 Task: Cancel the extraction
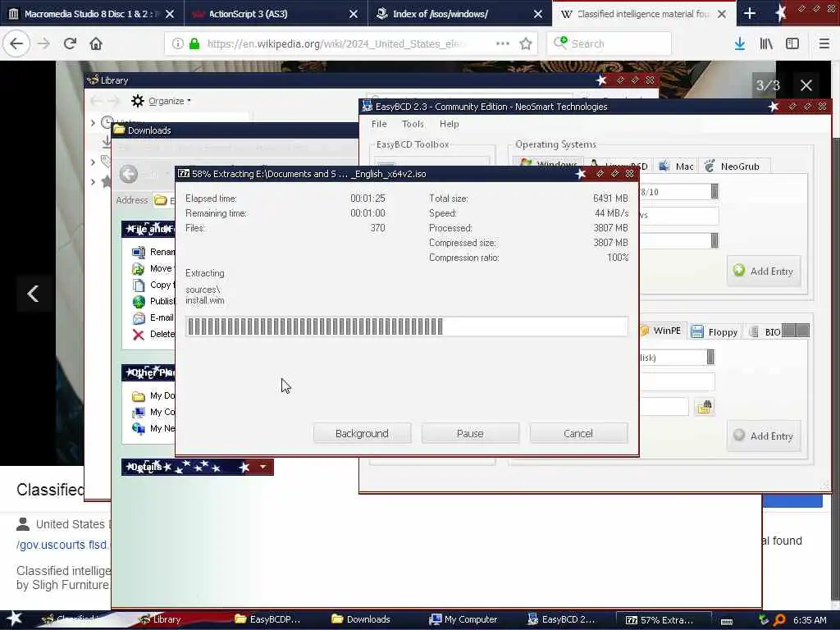pos(578,433)
